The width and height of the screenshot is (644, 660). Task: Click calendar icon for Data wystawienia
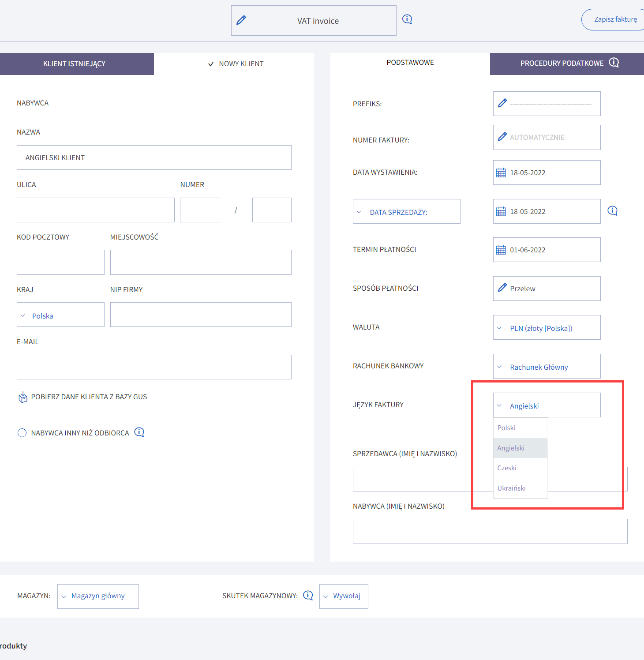tap(501, 172)
